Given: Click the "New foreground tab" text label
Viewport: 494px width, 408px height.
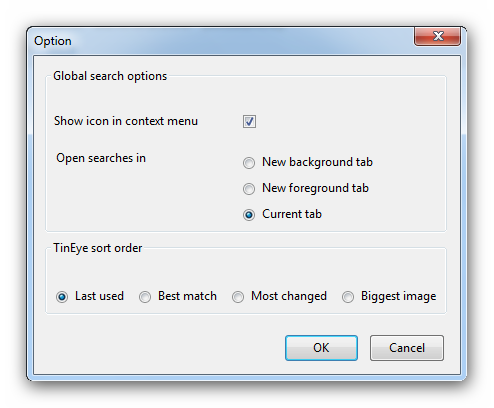Looking at the screenshot, I should tap(315, 188).
